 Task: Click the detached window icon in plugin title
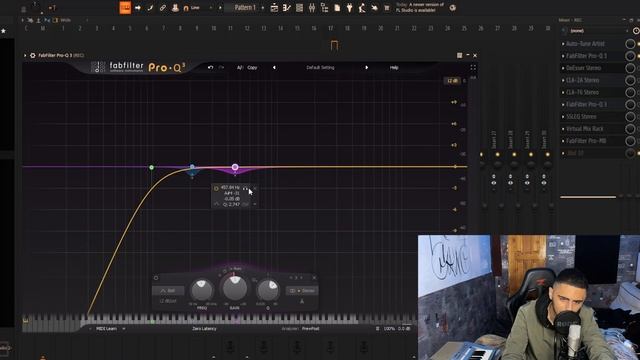[460, 55]
